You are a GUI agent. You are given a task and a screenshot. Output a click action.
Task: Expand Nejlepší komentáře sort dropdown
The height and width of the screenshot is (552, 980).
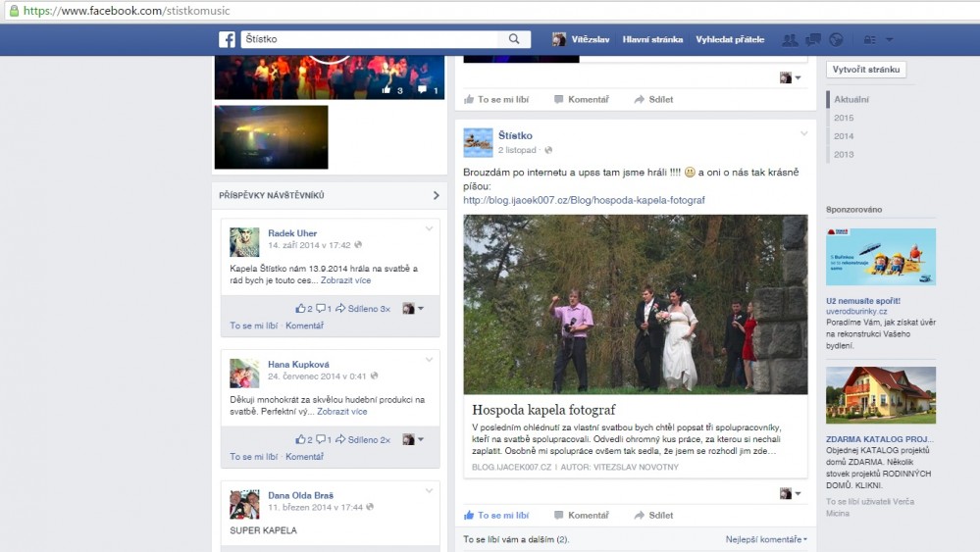766,539
